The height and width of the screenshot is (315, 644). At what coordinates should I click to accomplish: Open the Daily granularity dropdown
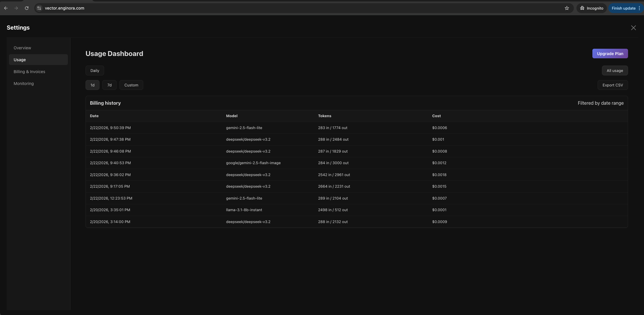click(x=95, y=70)
